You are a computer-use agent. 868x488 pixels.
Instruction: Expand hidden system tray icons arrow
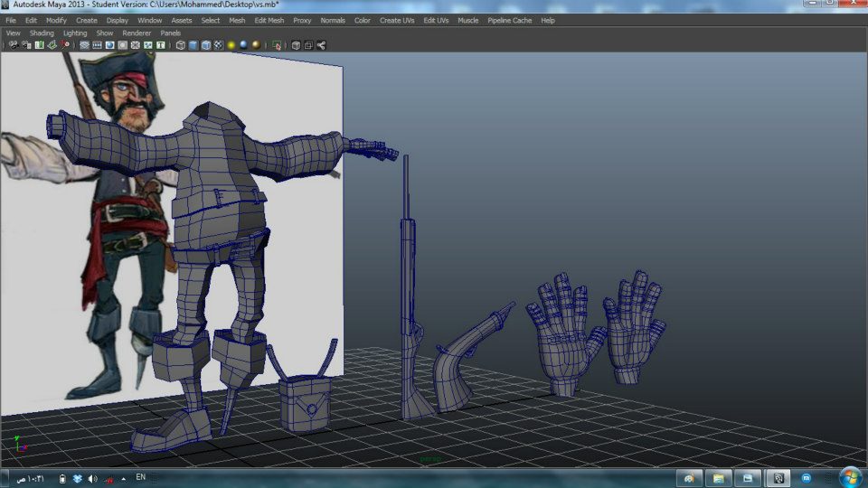click(x=122, y=478)
